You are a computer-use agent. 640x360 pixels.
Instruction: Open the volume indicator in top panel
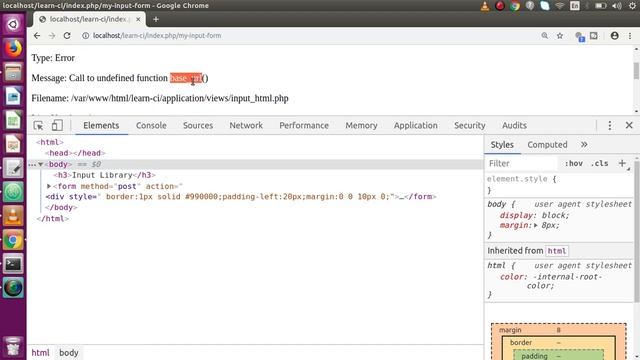point(617,6)
